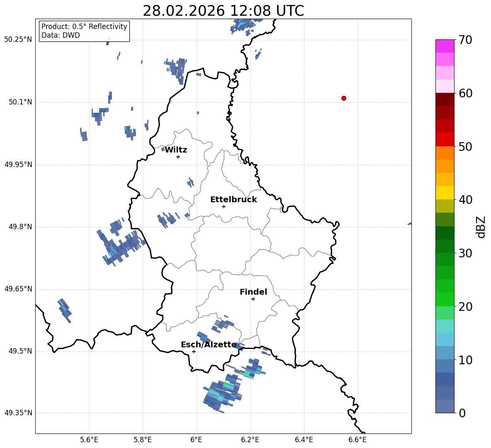
Task: Click the colorbar tick label 70
Action: [x=465, y=40]
